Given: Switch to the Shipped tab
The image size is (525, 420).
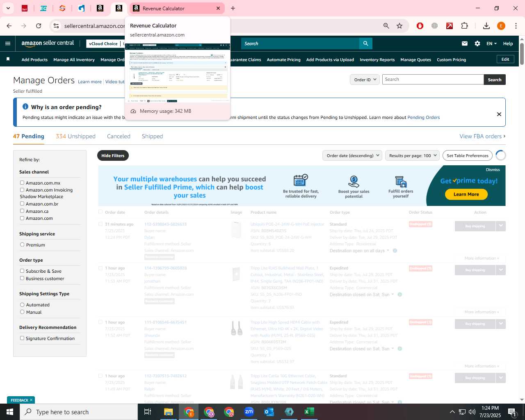Looking at the screenshot, I should click(x=152, y=136).
